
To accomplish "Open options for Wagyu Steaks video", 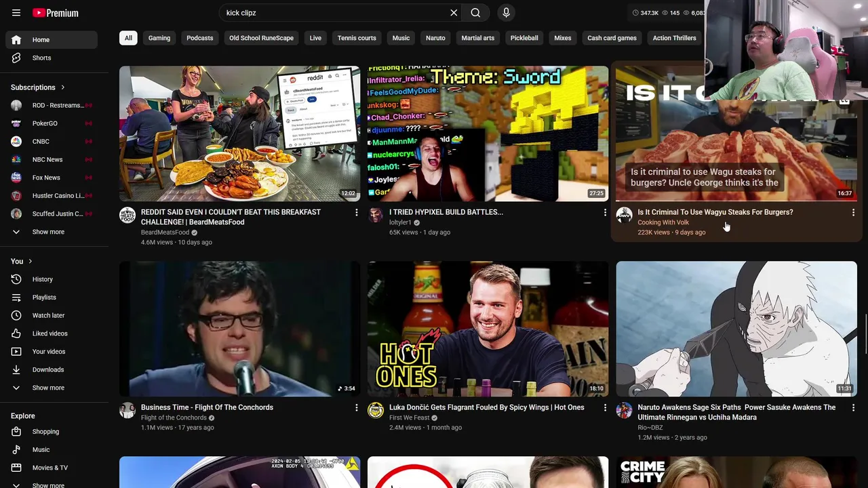I will [853, 213].
